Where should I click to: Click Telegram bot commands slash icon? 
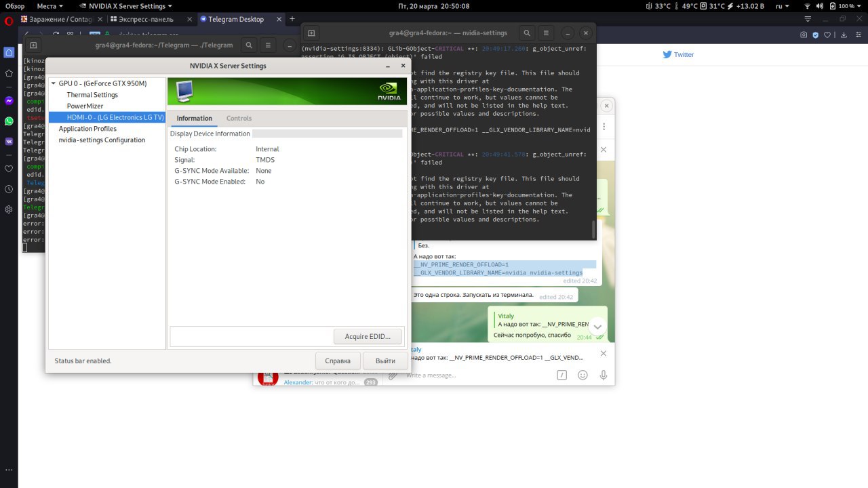coord(561,375)
